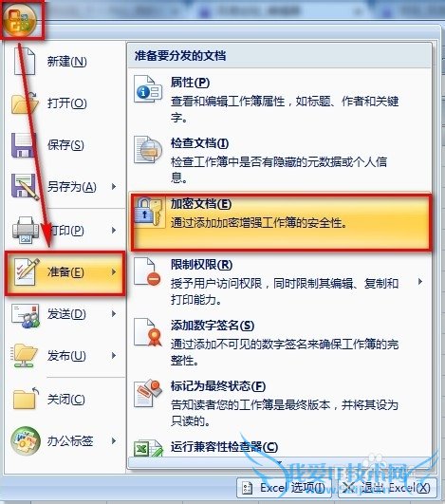Image resolution: width=445 pixels, height=504 pixels.
Task: Click the digital signature ribbon icon
Action: 148,332
